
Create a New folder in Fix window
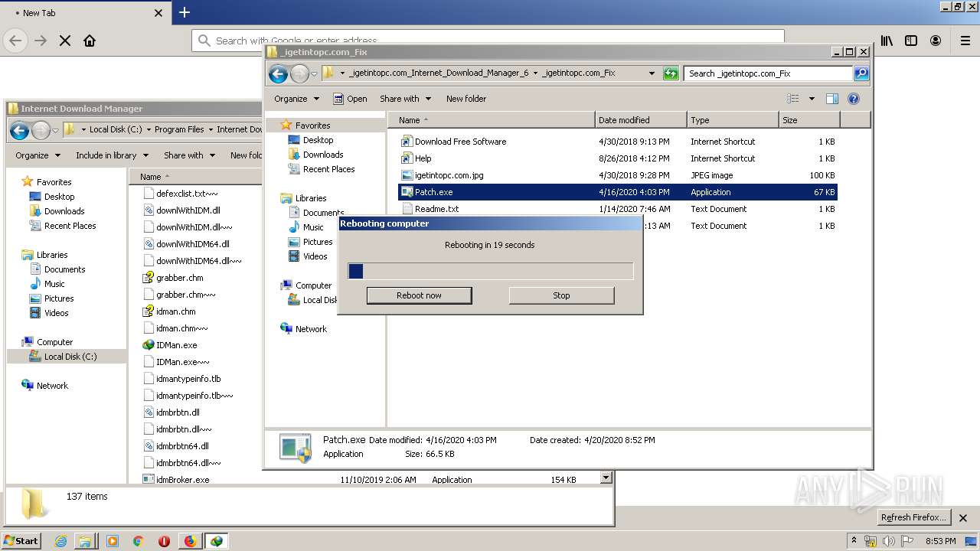point(466,99)
